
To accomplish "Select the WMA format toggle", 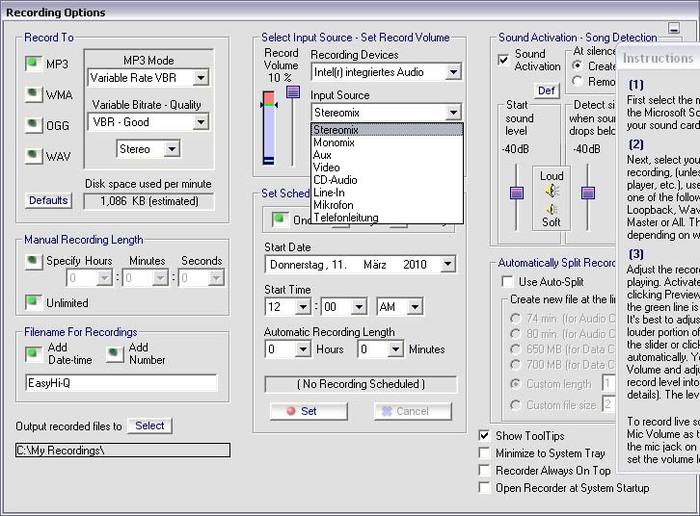I will 33,94.
